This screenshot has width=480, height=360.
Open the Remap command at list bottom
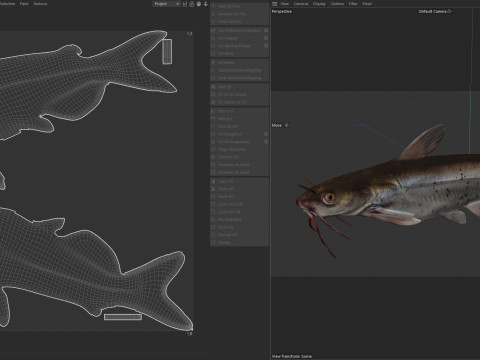click(239, 243)
